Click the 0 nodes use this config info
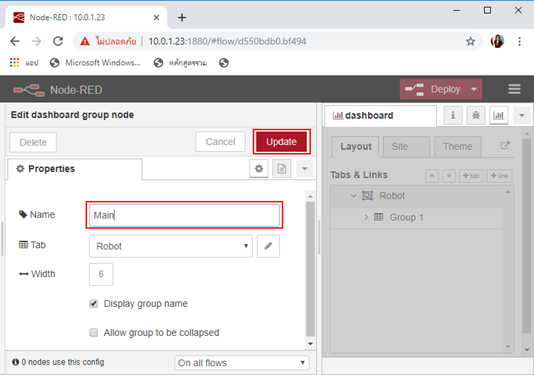Image resolution: width=534 pixels, height=375 pixels. [58, 362]
